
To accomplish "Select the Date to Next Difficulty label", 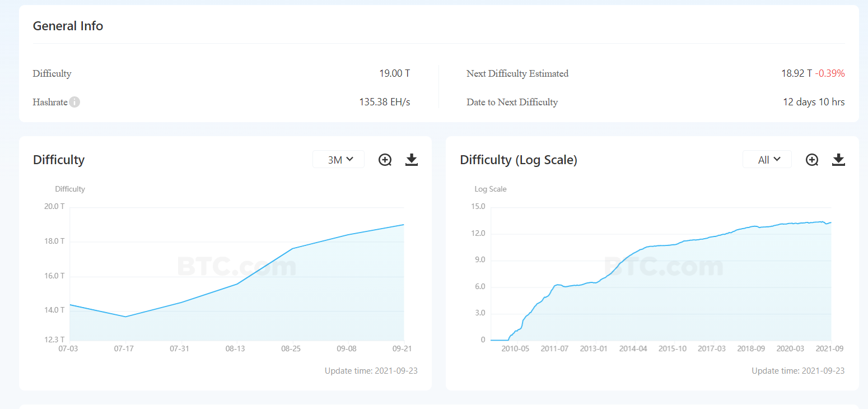I will pyautogui.click(x=512, y=102).
